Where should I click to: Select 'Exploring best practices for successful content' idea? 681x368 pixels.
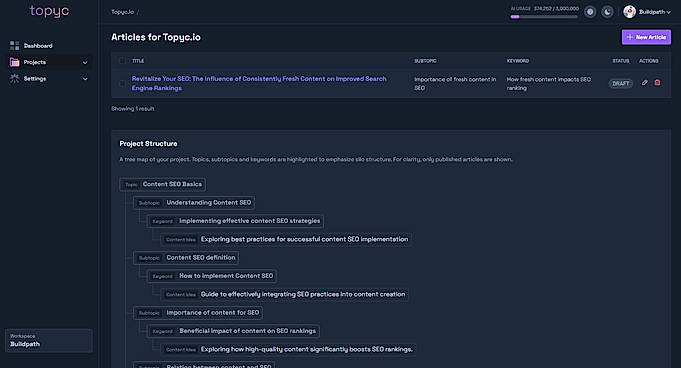pos(286,239)
